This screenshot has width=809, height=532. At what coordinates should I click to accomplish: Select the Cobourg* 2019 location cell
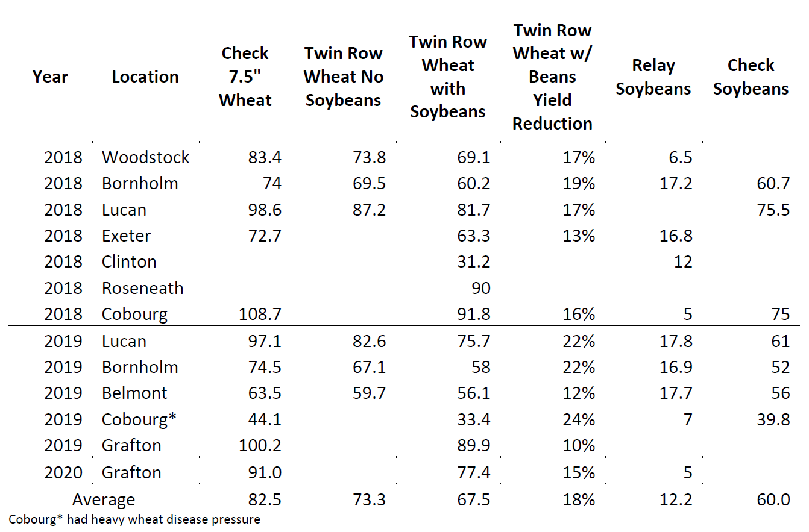[x=139, y=419]
